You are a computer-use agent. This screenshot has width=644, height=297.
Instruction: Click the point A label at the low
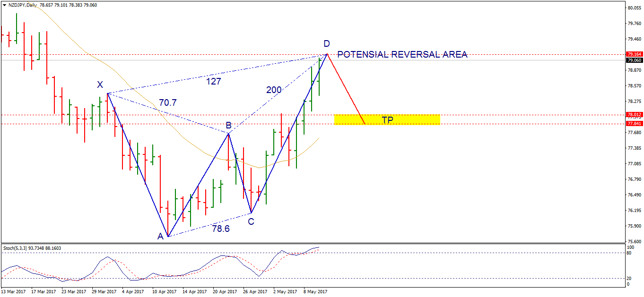click(x=161, y=236)
